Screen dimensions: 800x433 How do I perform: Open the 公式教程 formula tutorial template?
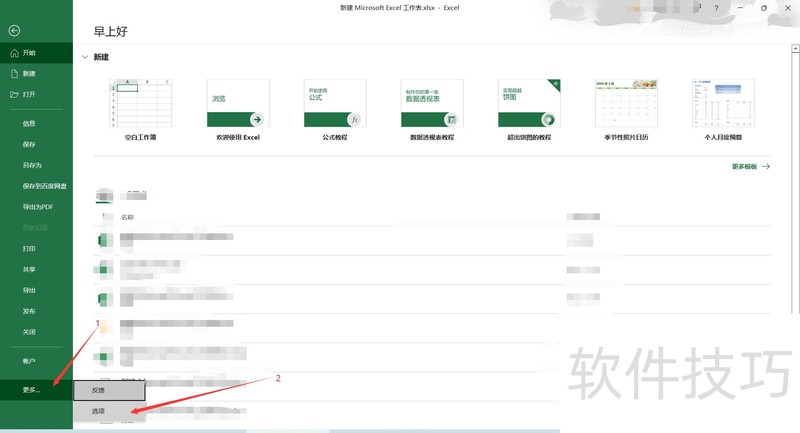335,110
